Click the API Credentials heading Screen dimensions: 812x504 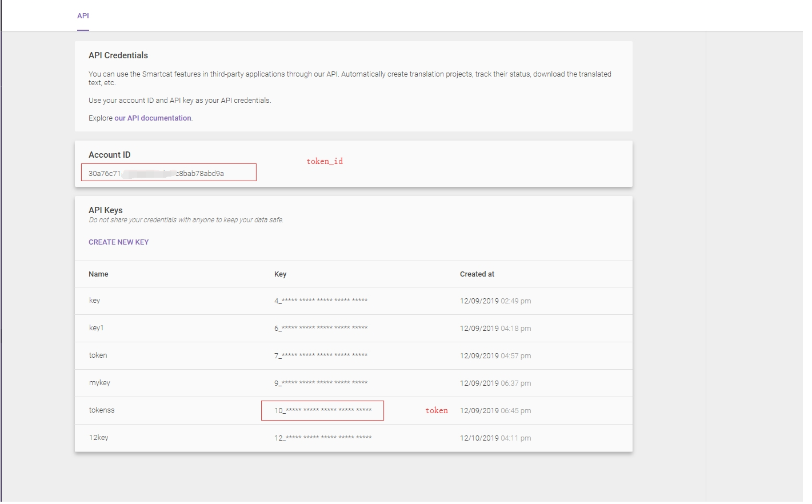tap(118, 55)
